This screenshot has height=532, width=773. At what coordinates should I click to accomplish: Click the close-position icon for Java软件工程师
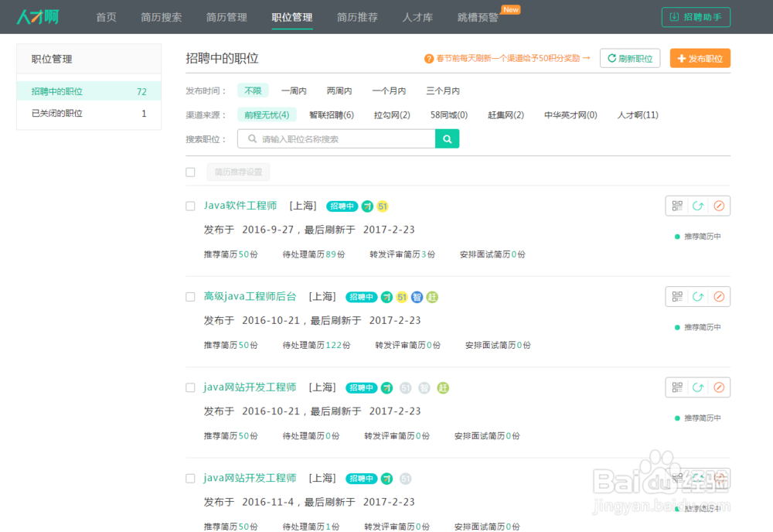[x=719, y=206]
